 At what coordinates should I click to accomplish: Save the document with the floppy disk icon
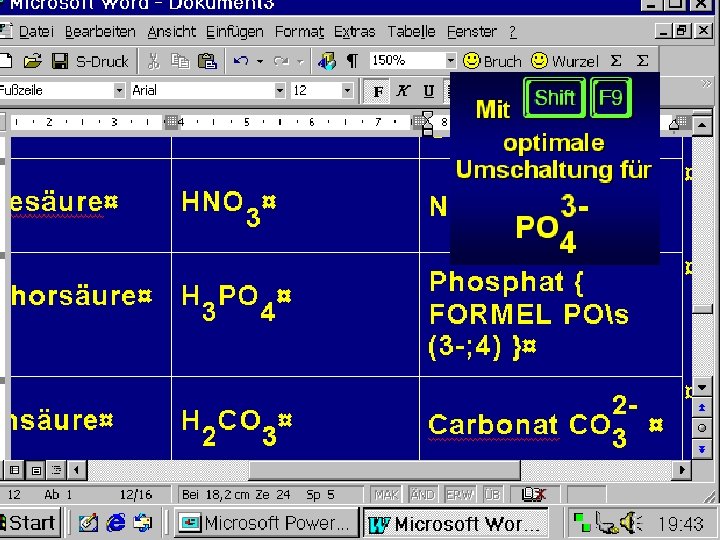tap(60, 61)
